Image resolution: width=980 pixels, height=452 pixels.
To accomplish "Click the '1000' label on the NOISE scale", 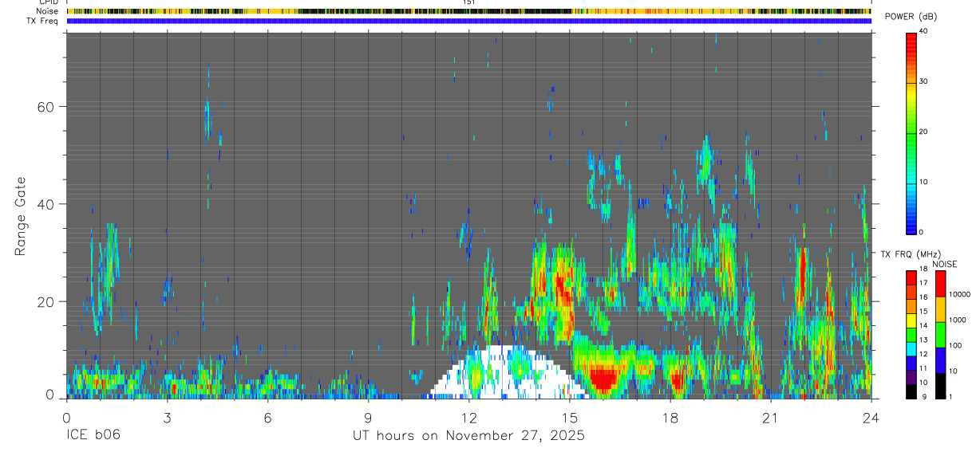I will coord(958,320).
